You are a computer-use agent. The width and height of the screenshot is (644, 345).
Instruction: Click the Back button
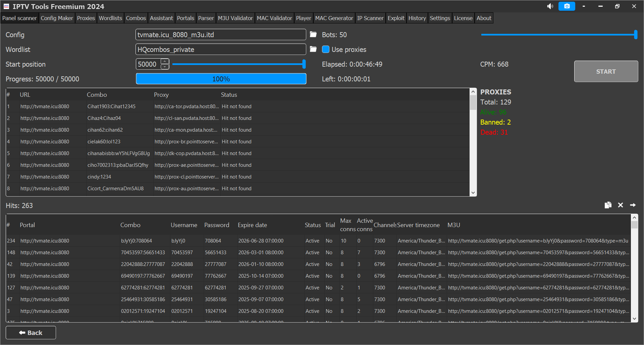click(x=31, y=333)
